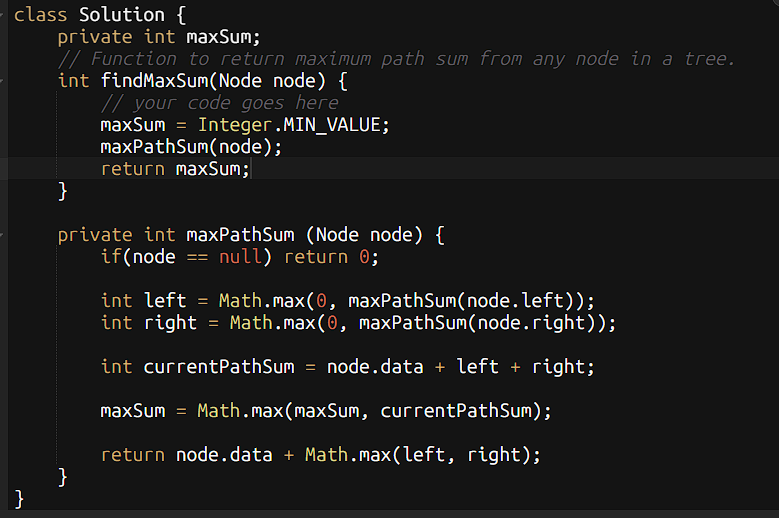Click the "findMaxSum" method name
Viewport: 779px width, 518px height.
pyautogui.click(x=154, y=81)
